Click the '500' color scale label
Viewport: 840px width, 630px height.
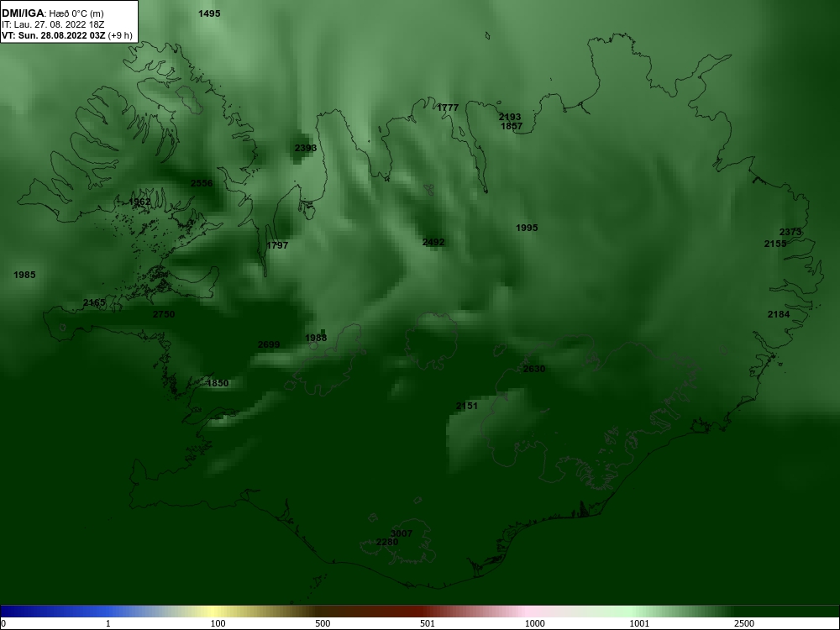click(323, 623)
